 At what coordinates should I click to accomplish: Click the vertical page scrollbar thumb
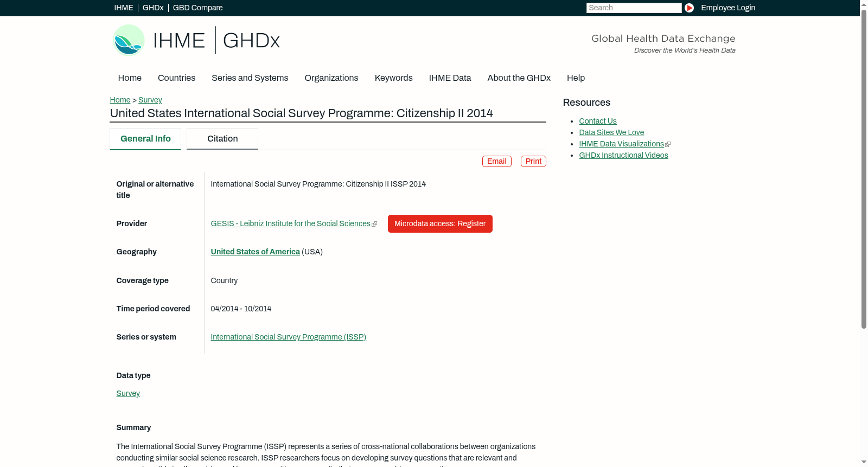pos(864,169)
